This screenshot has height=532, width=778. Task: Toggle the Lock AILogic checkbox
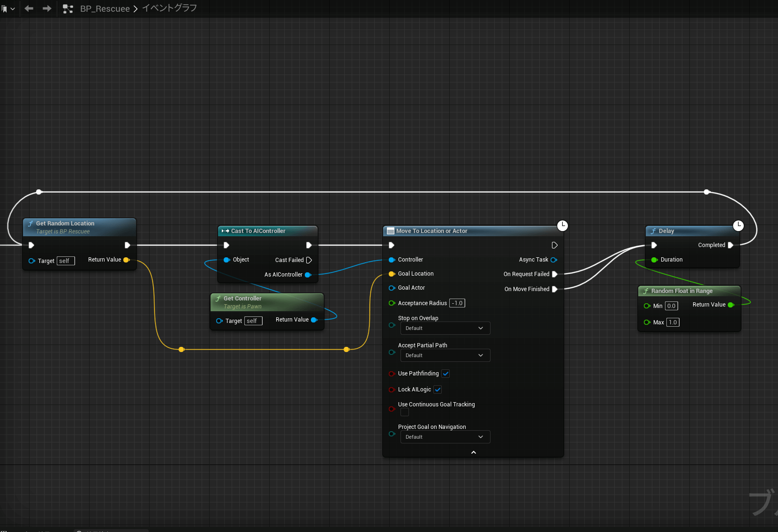pos(438,390)
